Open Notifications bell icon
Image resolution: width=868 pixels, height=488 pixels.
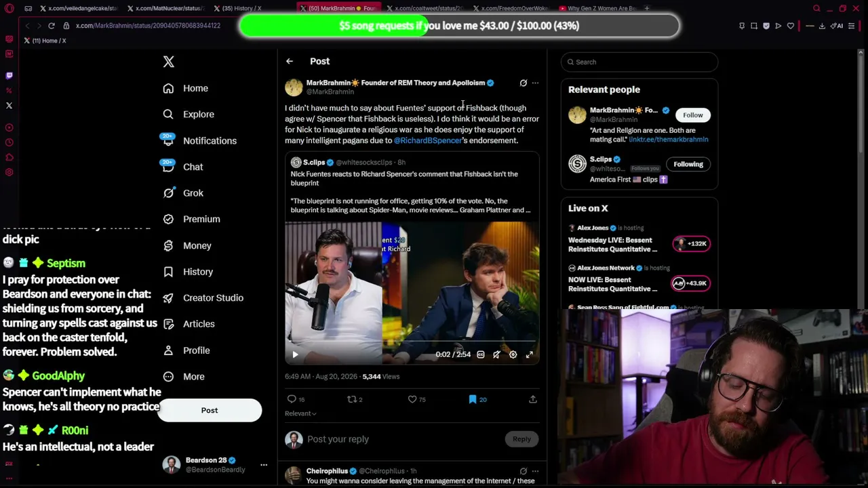click(168, 140)
